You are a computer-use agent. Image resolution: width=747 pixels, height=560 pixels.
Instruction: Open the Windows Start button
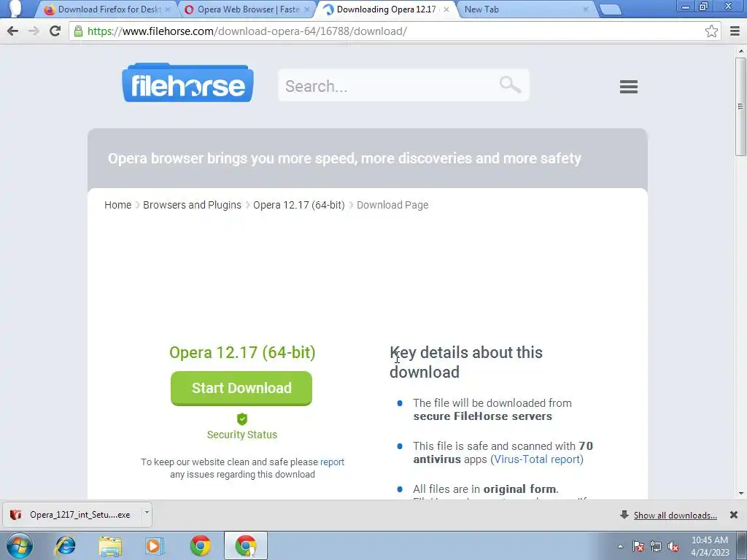[x=20, y=545]
